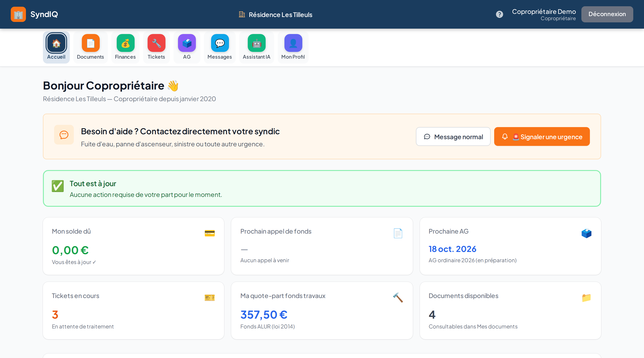Go to the Tickets tab label

156,57
